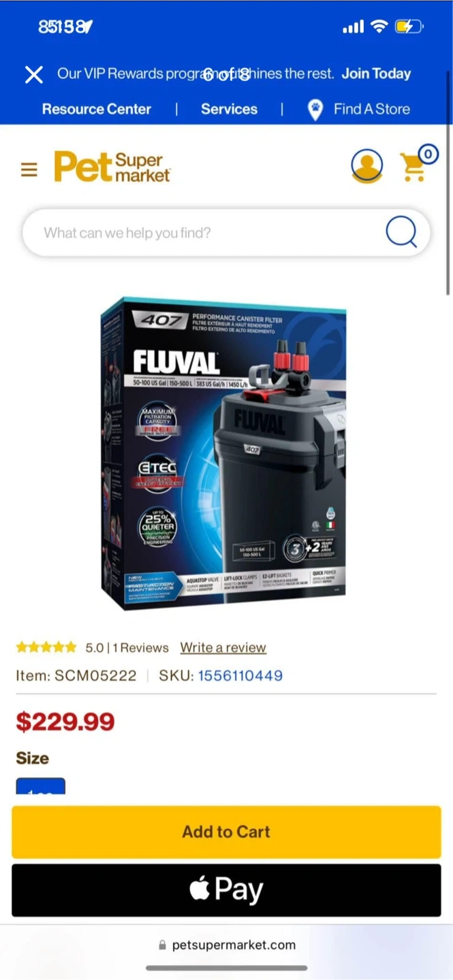The height and width of the screenshot is (980, 453).
Task: Open the Write a review link
Action: [223, 648]
